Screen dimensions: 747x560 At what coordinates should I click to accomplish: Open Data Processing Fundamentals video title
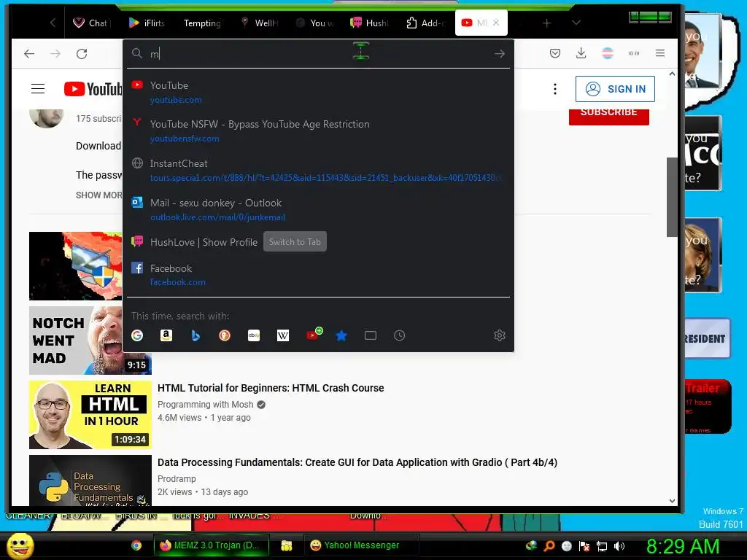[x=357, y=462]
